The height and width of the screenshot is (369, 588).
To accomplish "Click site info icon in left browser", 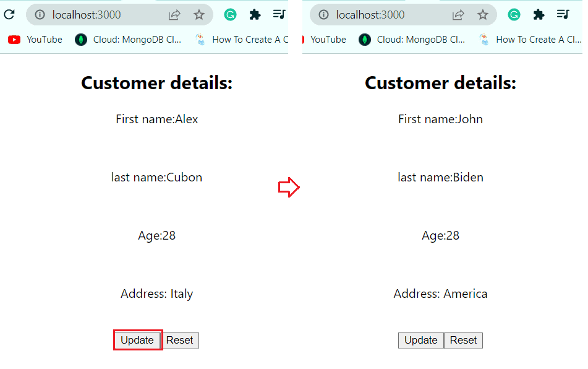I will (x=40, y=15).
